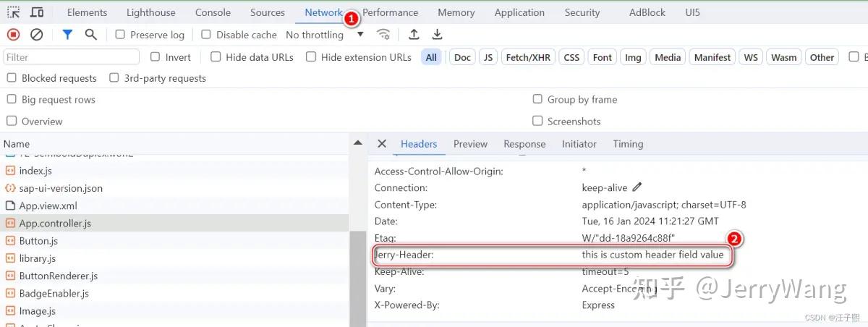868x327 pixels.
Task: Filter requests by Media type
Action: [668, 57]
